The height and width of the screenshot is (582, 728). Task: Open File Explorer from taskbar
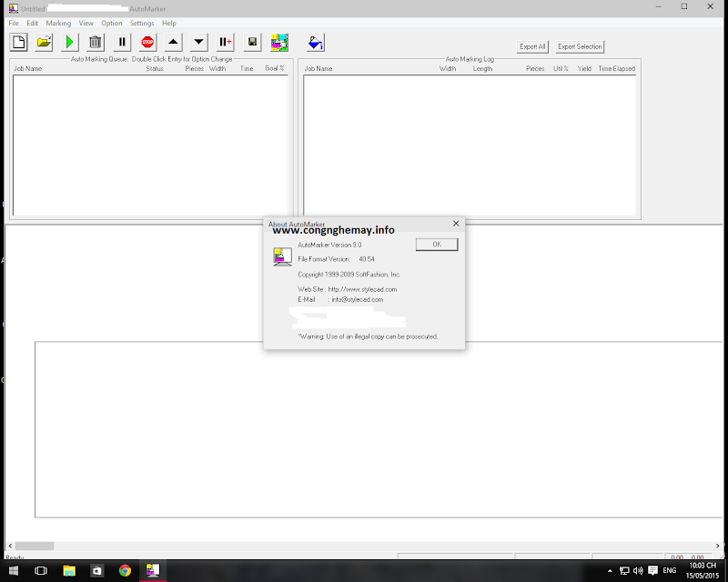point(69,570)
